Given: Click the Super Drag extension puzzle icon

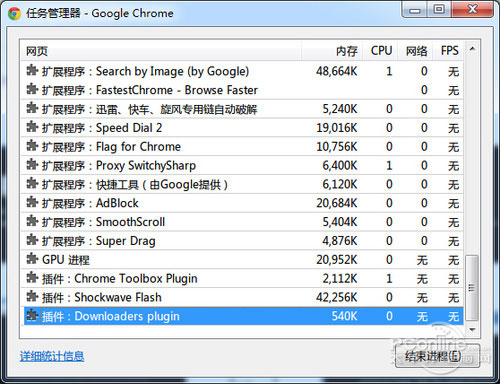Looking at the screenshot, I should [x=32, y=240].
